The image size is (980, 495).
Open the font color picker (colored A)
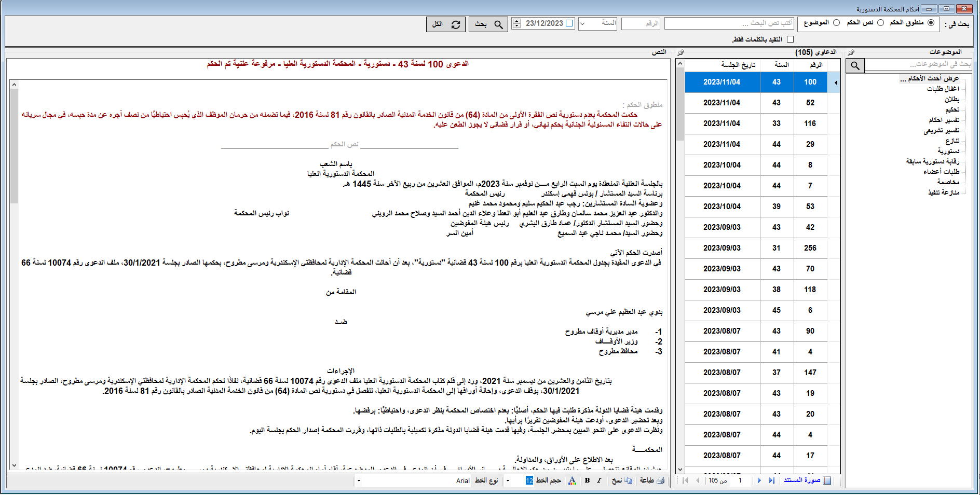pyautogui.click(x=572, y=480)
